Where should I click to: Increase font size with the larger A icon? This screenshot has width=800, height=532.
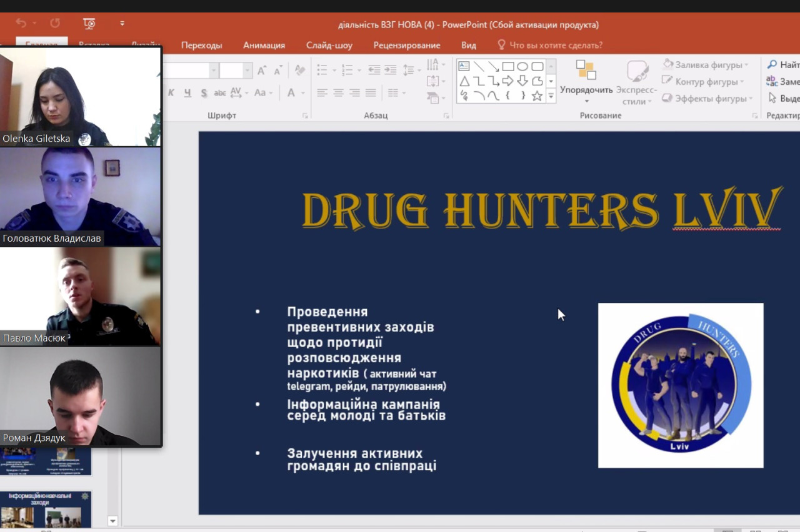tap(262, 71)
